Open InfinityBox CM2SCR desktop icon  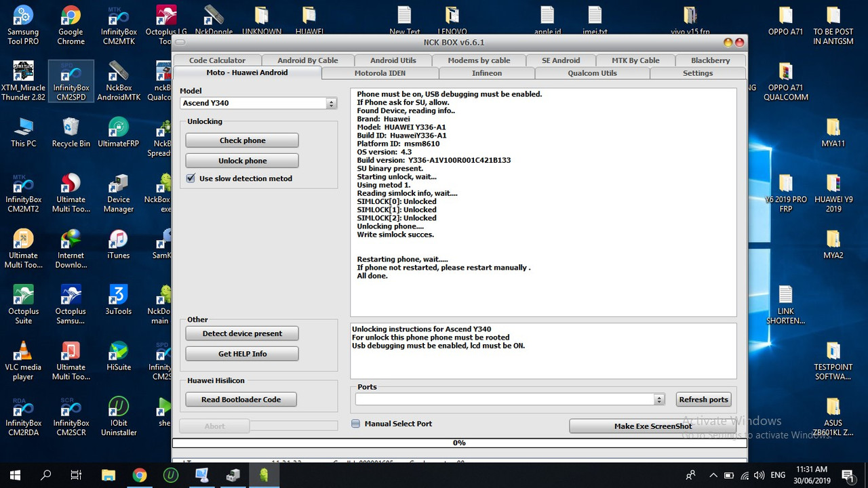pyautogui.click(x=71, y=417)
